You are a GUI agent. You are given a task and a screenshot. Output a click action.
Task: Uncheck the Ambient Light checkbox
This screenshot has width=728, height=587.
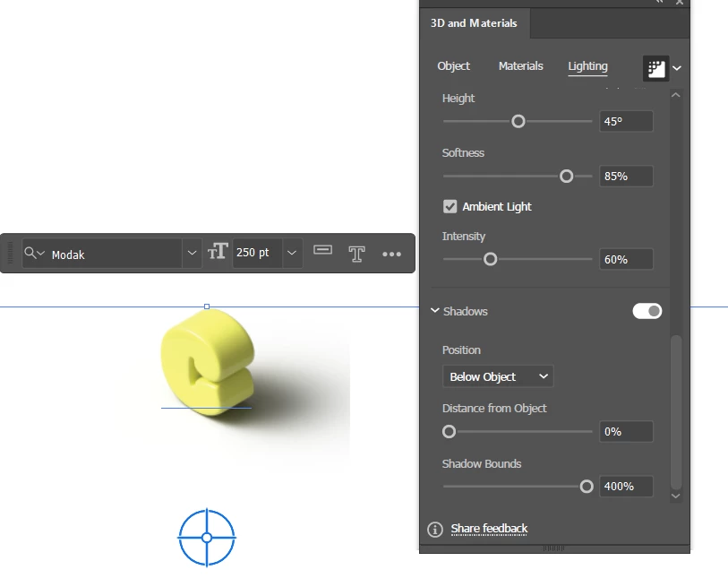click(x=450, y=206)
